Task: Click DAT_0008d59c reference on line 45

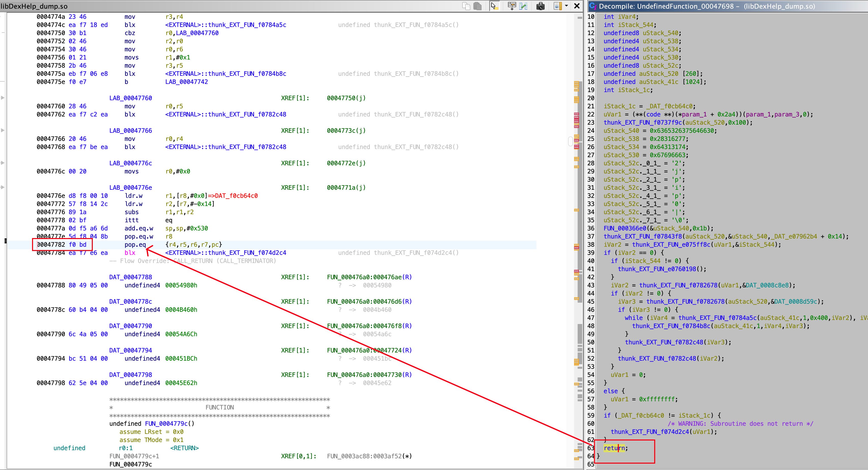Action: [x=796, y=301]
